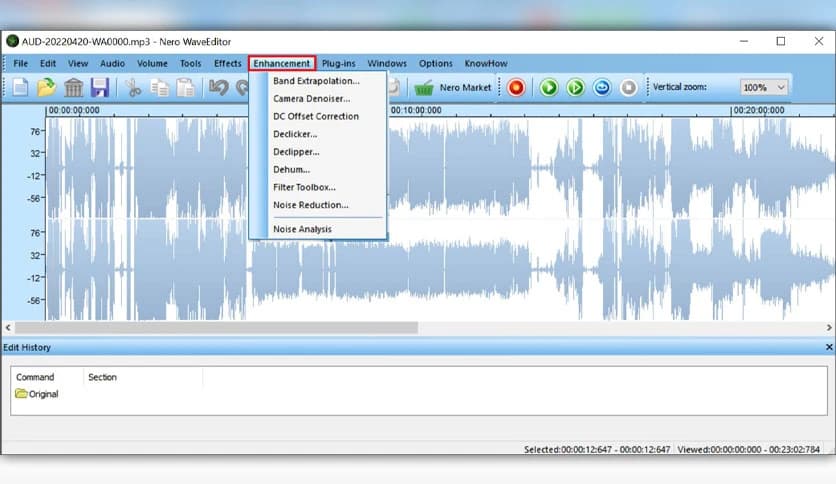This screenshot has height=484, width=836.
Task: Play selection with the second green button
Action: [x=575, y=87]
